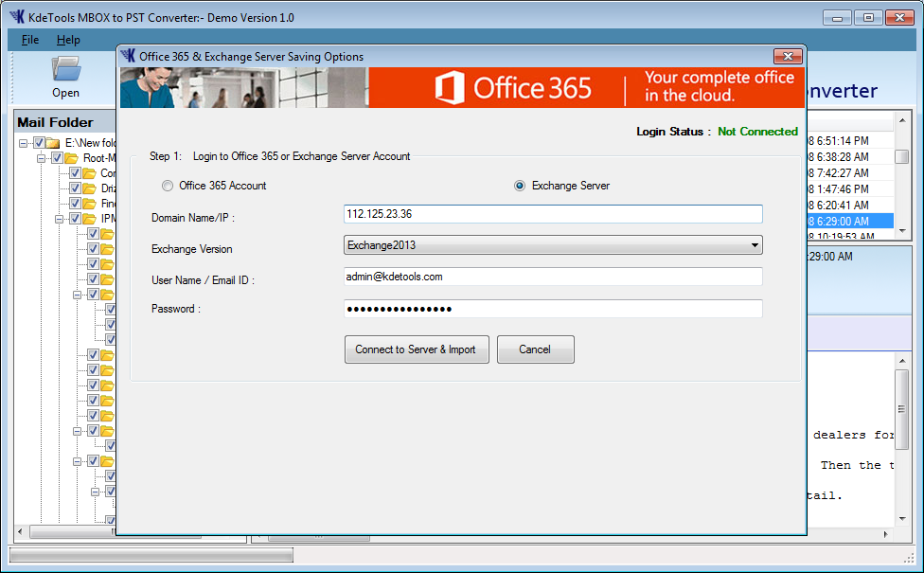
Task: Uncheck the E:\New folder root checkbox
Action: (x=39, y=143)
